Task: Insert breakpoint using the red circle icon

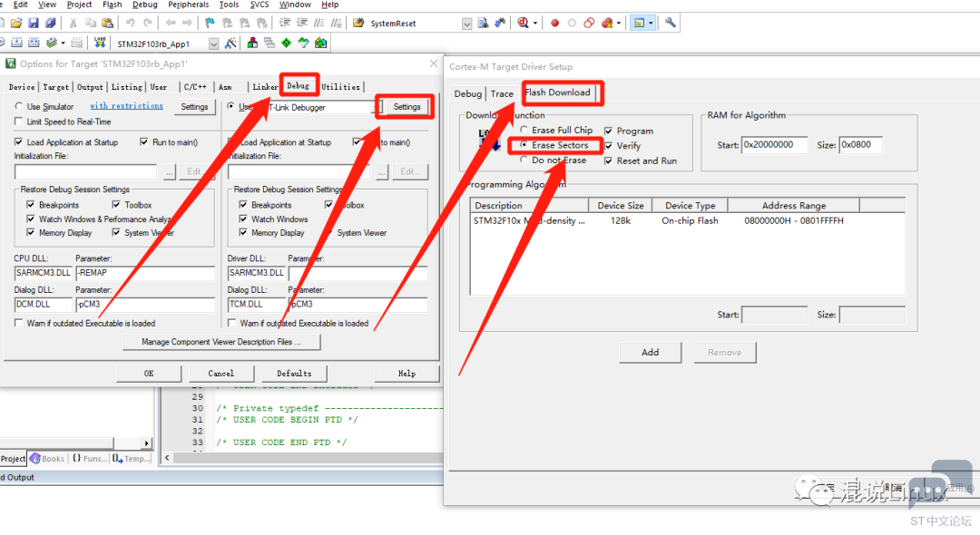Action: coord(554,23)
